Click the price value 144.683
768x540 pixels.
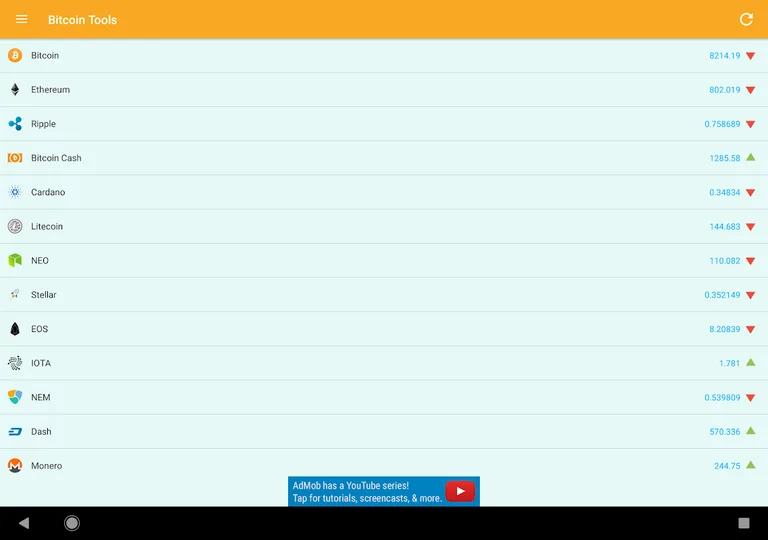(724, 227)
